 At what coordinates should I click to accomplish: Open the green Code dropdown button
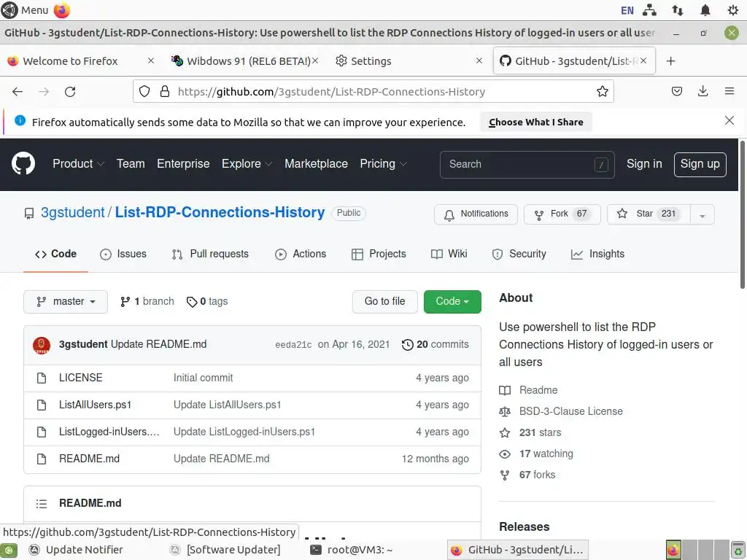pos(452,301)
